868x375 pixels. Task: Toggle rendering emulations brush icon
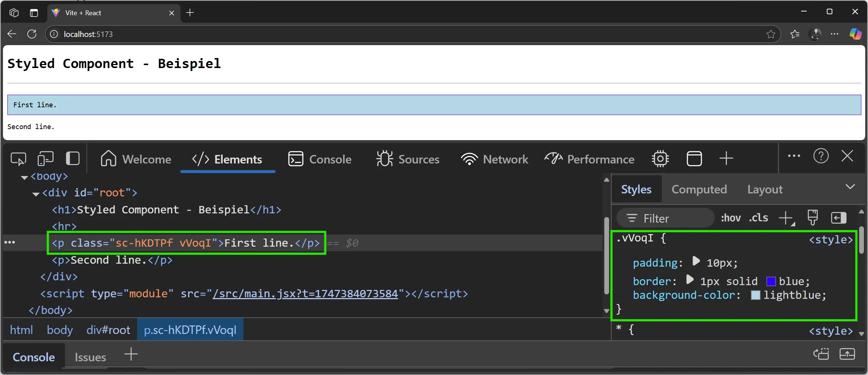pyautogui.click(x=813, y=217)
